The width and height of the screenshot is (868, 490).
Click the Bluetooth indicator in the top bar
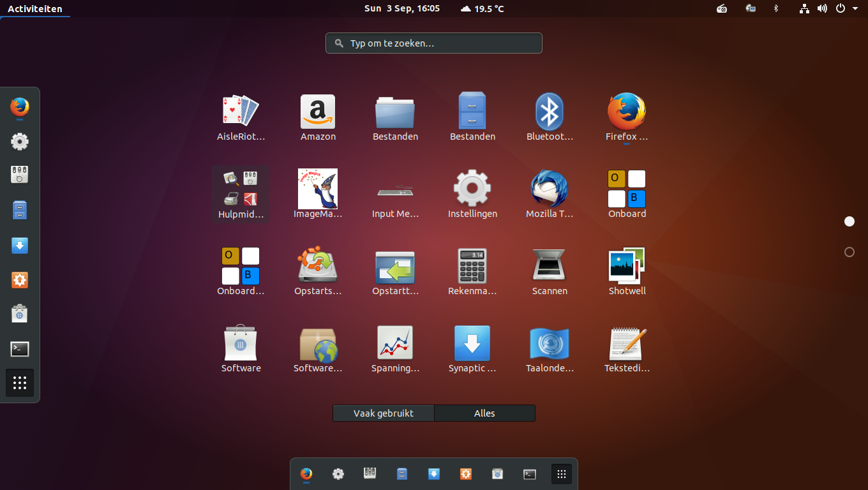click(x=777, y=8)
